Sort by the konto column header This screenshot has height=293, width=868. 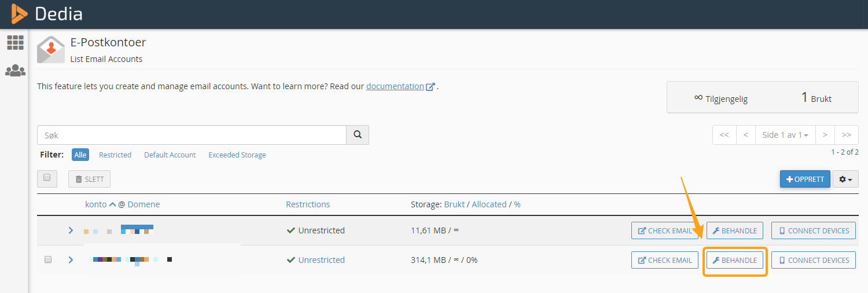click(x=96, y=204)
